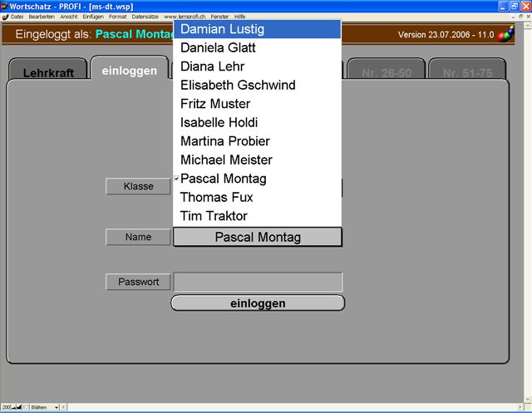Click the Klasse label button
The width and height of the screenshot is (532, 413).
[138, 186]
